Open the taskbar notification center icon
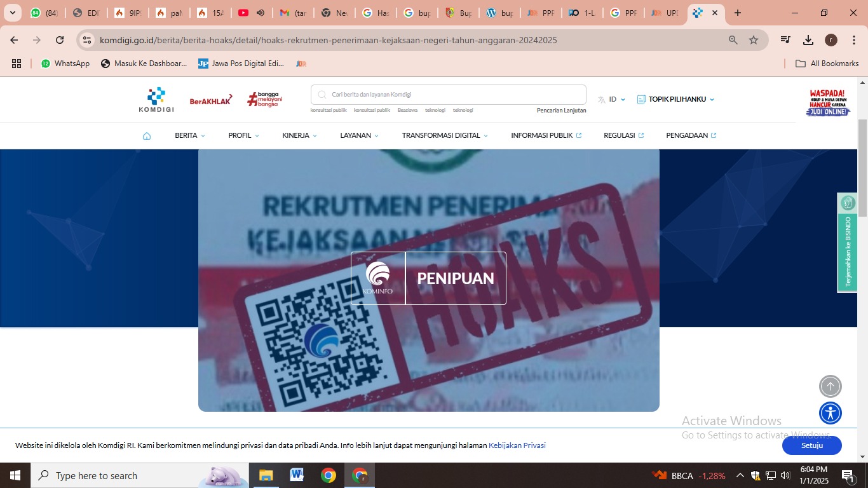This screenshot has height=488, width=868. [x=847, y=475]
